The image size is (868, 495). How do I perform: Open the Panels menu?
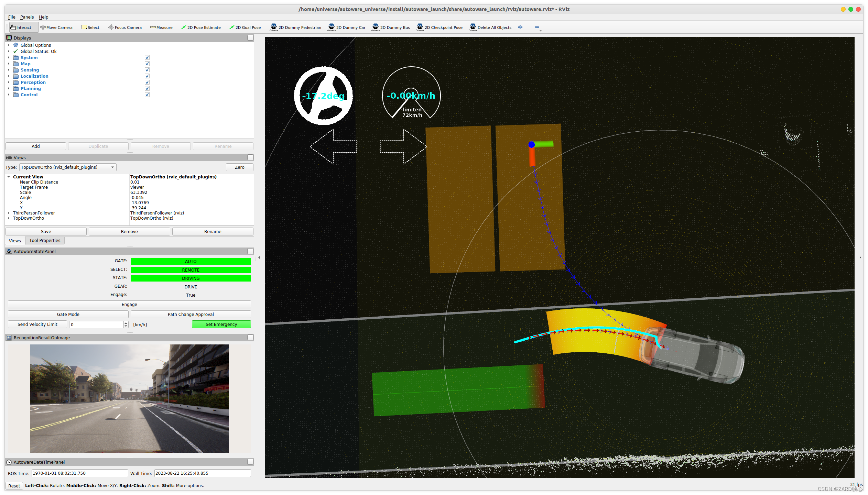[26, 17]
